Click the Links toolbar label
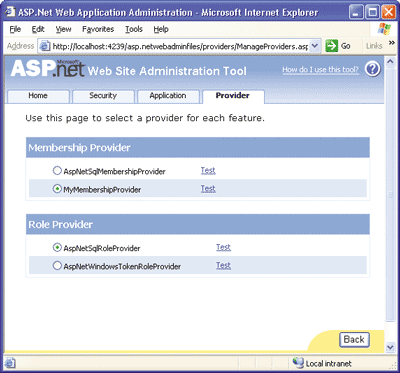Image resolution: width=400 pixels, height=373 pixels. [x=374, y=46]
